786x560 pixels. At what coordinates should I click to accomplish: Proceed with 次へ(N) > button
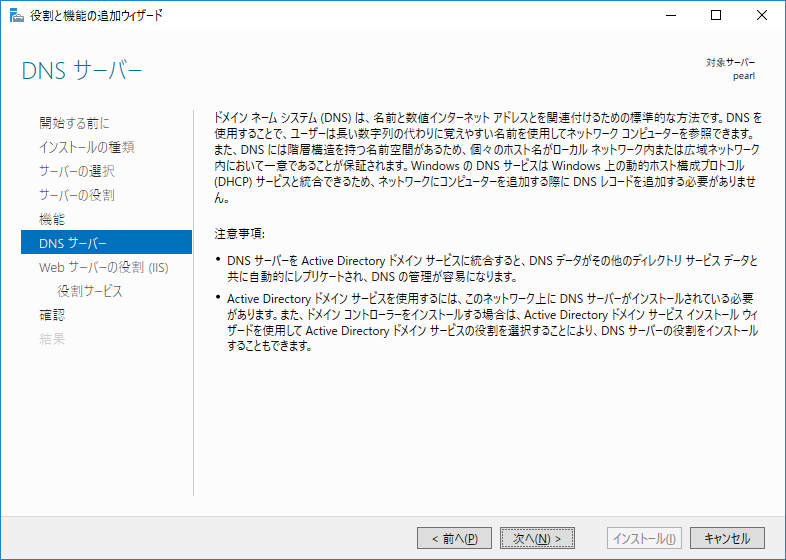(x=537, y=538)
